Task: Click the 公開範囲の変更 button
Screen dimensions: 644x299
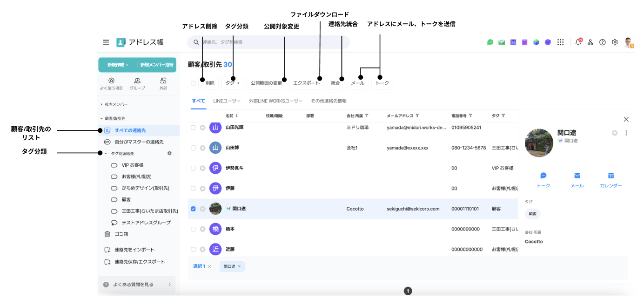Action: pyautogui.click(x=266, y=83)
